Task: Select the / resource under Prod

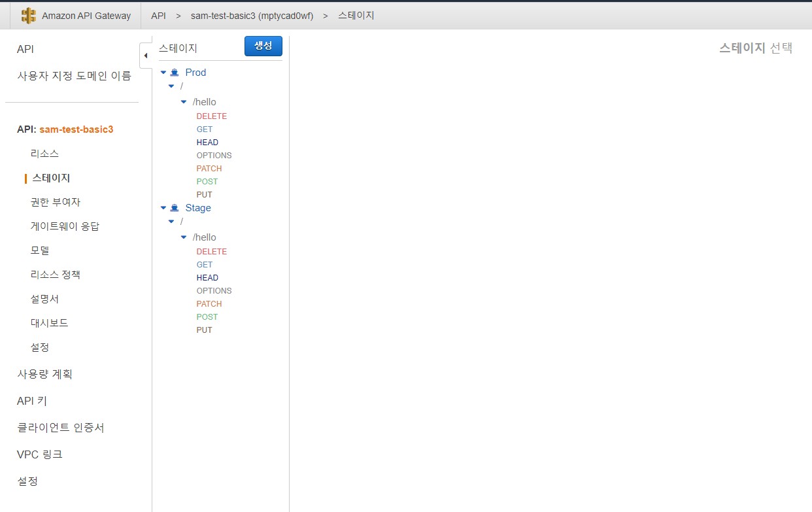Action: (x=181, y=86)
